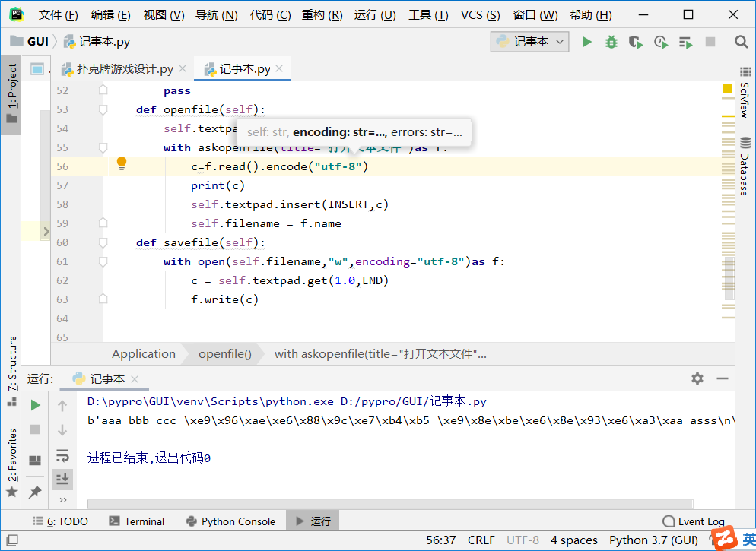Image resolution: width=756 pixels, height=551 pixels.
Task: Run the 记事本 configuration with green play button
Action: click(x=586, y=42)
